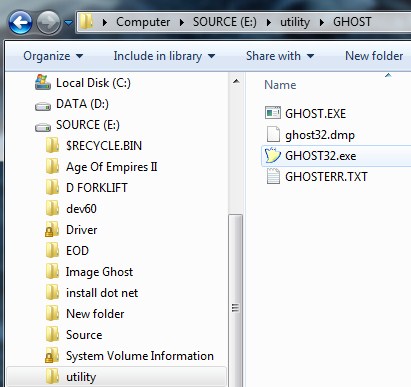
Task: Select the GHOSTERR.TXT text file icon
Action: [273, 176]
